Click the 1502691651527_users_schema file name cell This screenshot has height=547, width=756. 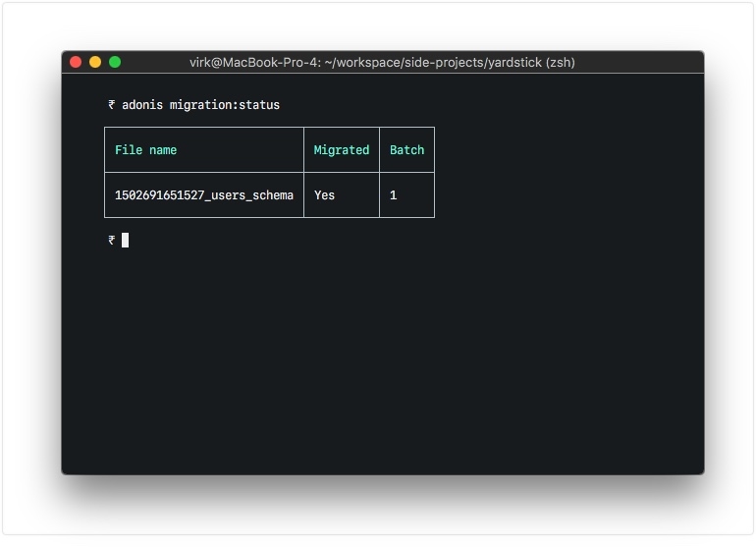click(204, 195)
